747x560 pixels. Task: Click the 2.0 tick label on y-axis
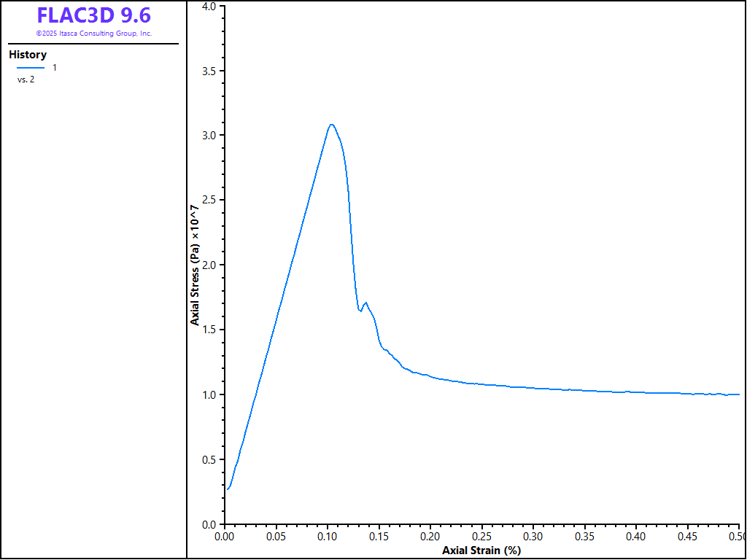tap(209, 265)
